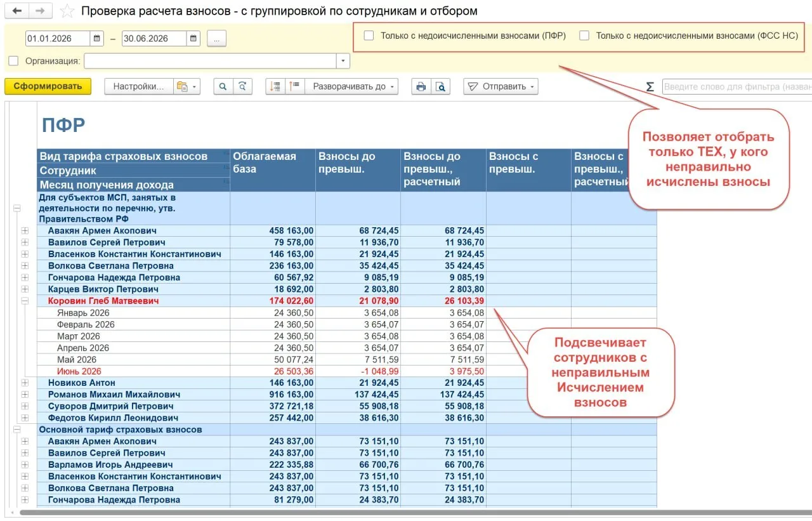Add report to favorites with star icon
Screen dimensions: 812x521
66,11
